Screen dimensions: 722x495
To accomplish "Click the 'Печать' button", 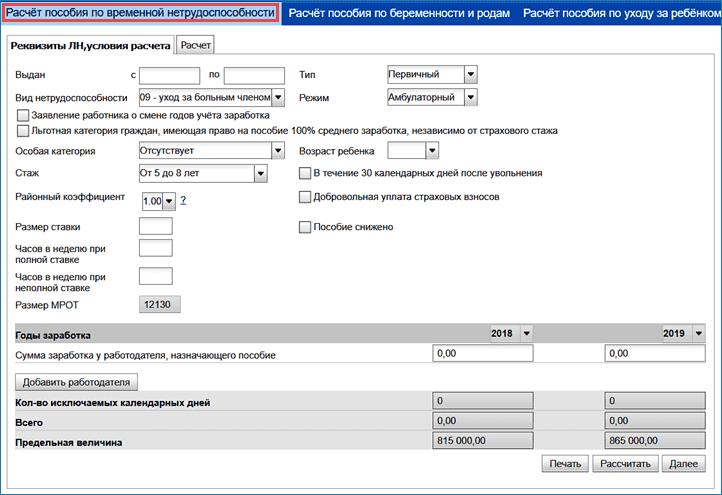I will (x=564, y=464).
